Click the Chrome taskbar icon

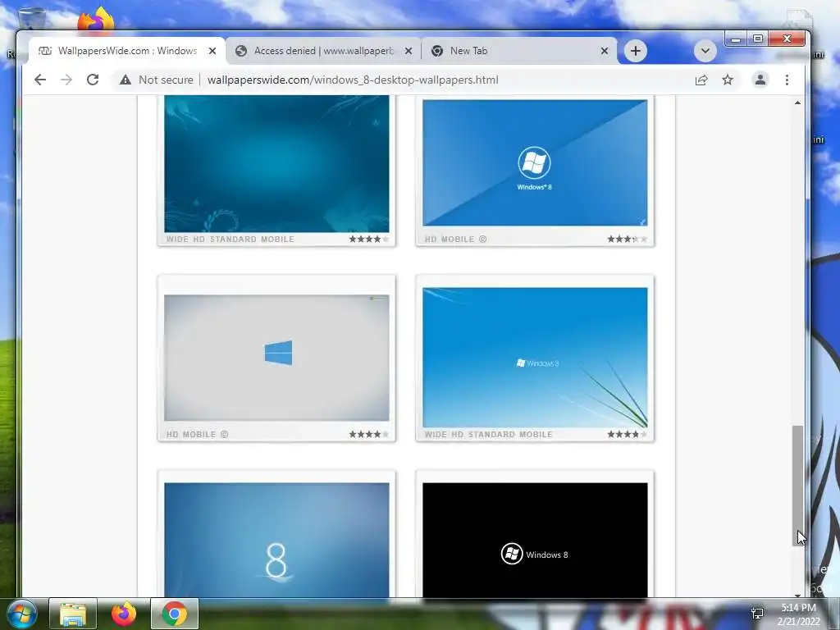175,614
